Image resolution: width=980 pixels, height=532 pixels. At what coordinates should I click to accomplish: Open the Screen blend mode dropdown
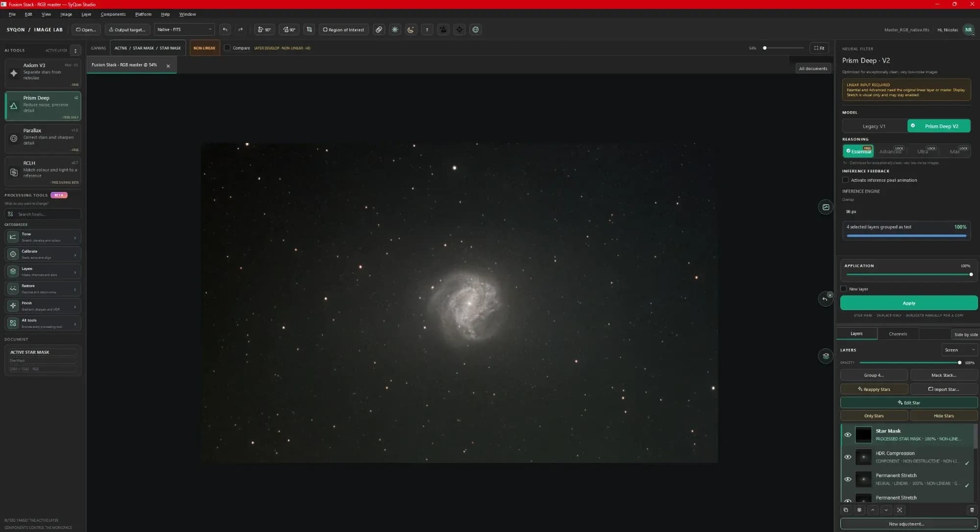coord(959,350)
